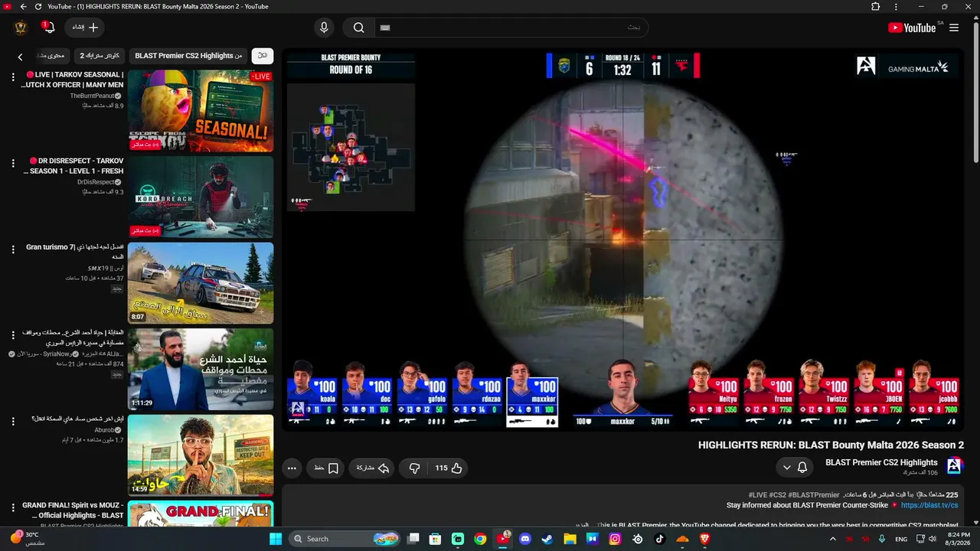Open options for GRAND FINAL Spirit vs MOUZ
980x551 pixels.
13,507
